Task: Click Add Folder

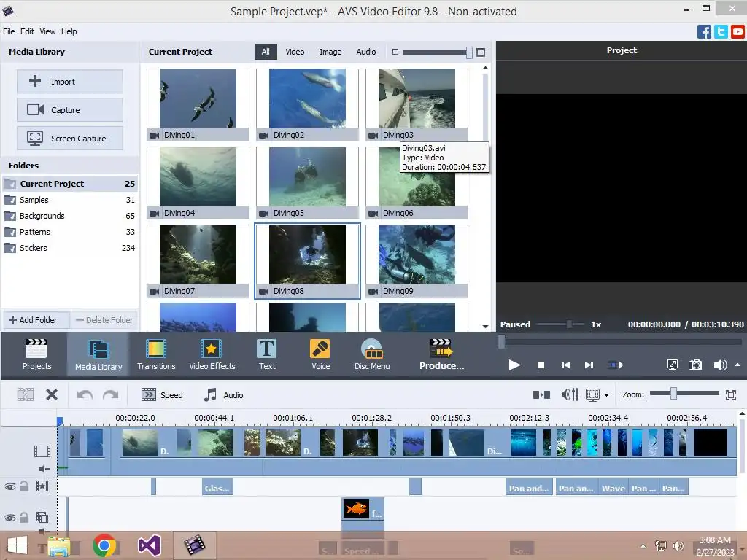Action: point(37,320)
